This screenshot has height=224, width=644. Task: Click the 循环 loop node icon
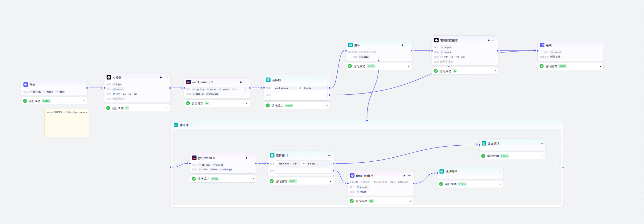pyautogui.click(x=350, y=45)
